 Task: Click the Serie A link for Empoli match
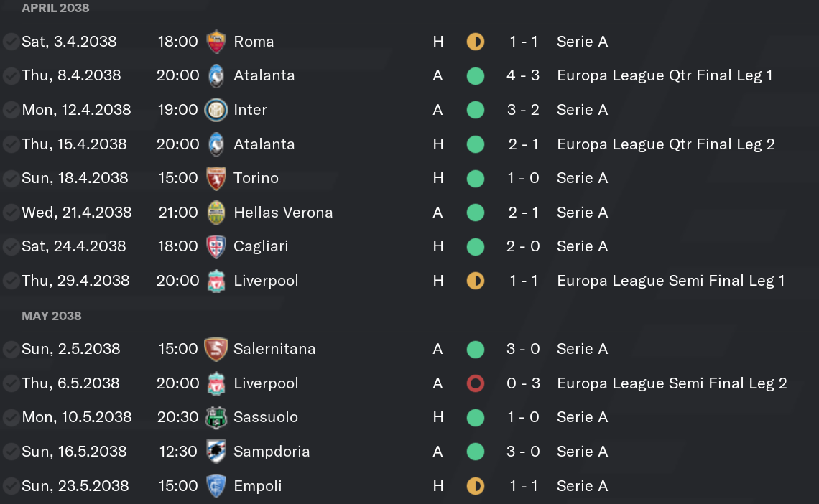(x=583, y=486)
